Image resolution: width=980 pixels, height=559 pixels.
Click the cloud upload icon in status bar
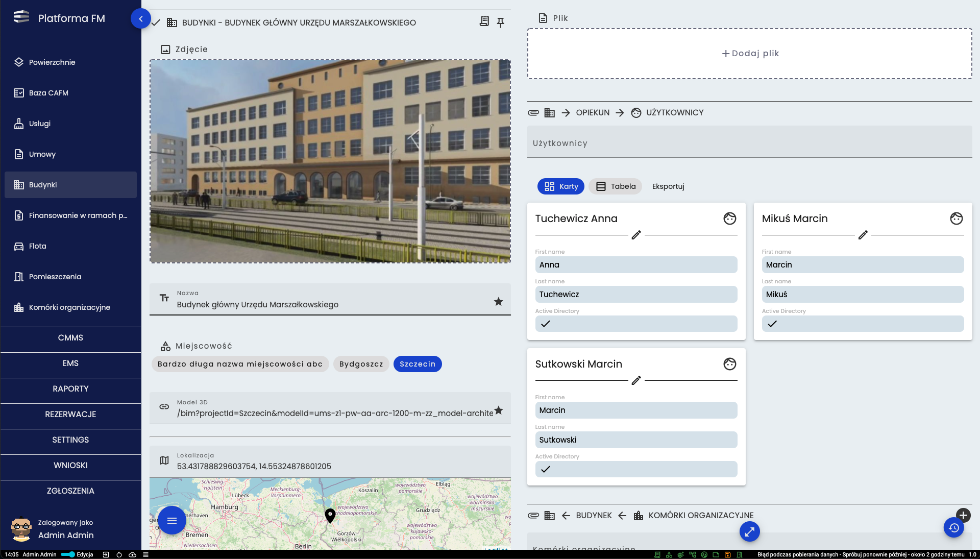[132, 554]
